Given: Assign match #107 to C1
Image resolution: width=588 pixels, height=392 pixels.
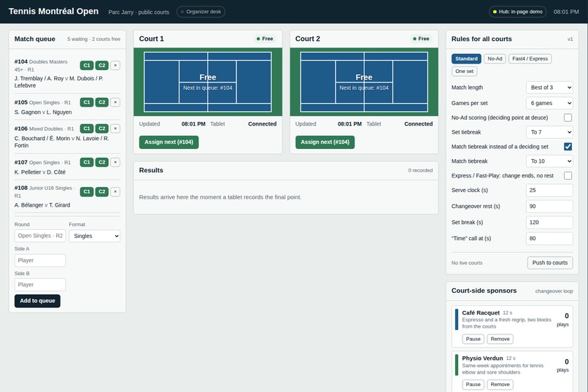Looking at the screenshot, I should pos(87,162).
